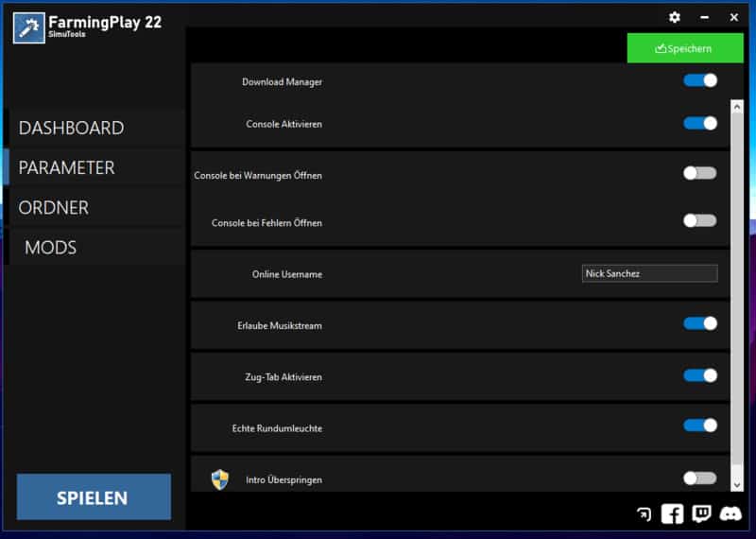The width and height of the screenshot is (756, 539).
Task: Click the external link arrow icon
Action: point(644,514)
